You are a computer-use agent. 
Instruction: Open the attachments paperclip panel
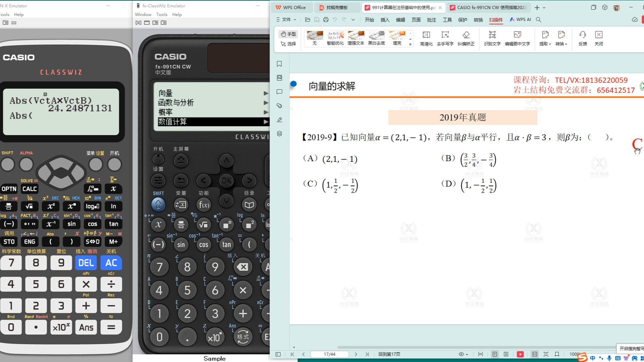click(x=279, y=106)
